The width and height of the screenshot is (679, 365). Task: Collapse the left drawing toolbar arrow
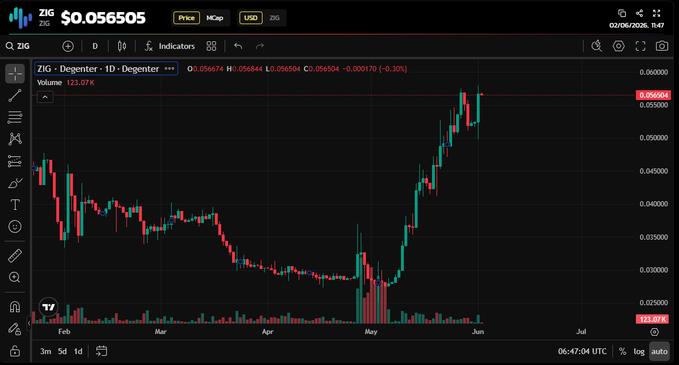point(29,323)
